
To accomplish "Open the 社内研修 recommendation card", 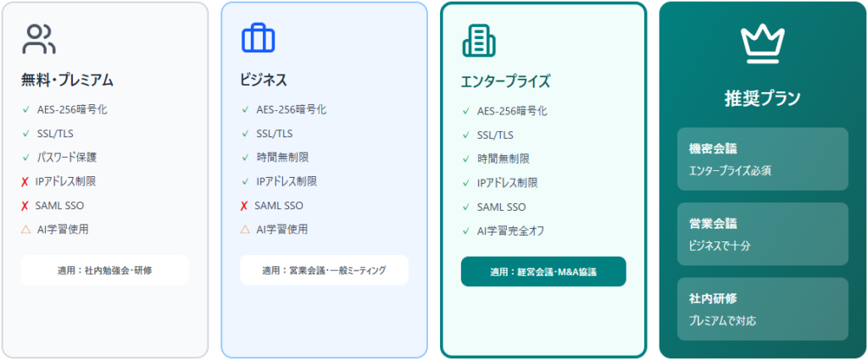I will pyautogui.click(x=762, y=309).
